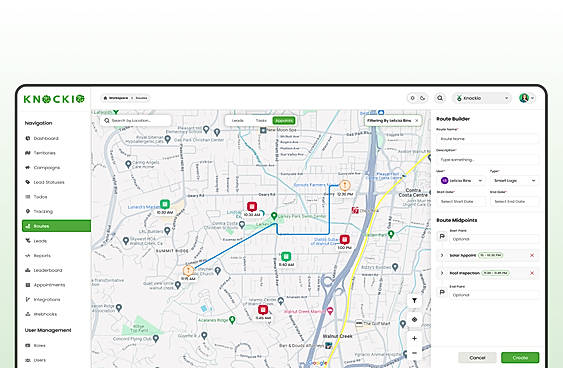Screen dimensions: 563x368
Task: Click the Start Point flag icon
Action: pos(442,236)
